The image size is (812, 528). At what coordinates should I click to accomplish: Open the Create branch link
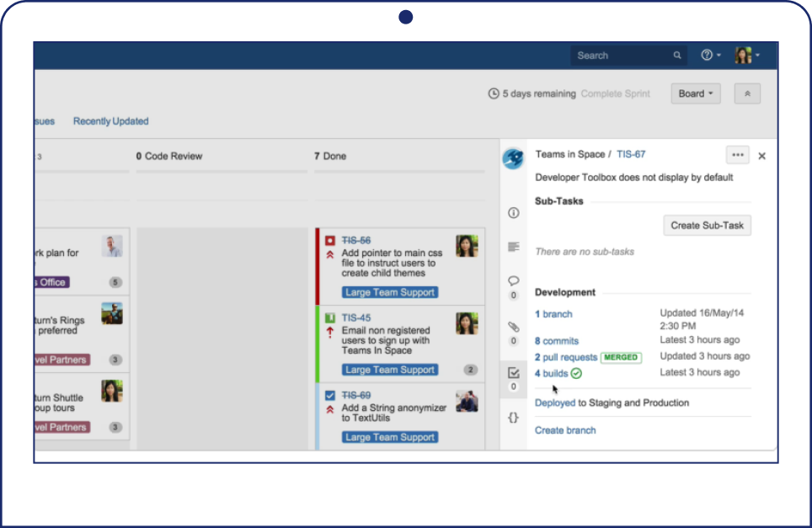(565, 430)
